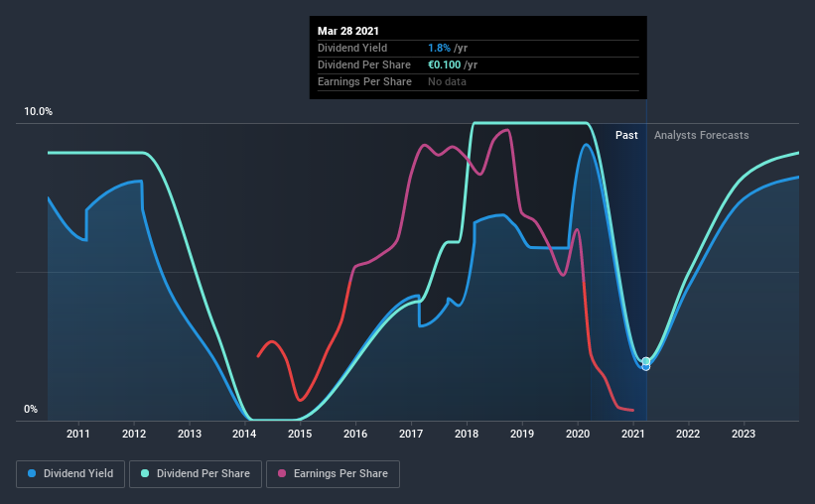Toggle the Dividend Yield legend button

pyautogui.click(x=70, y=474)
